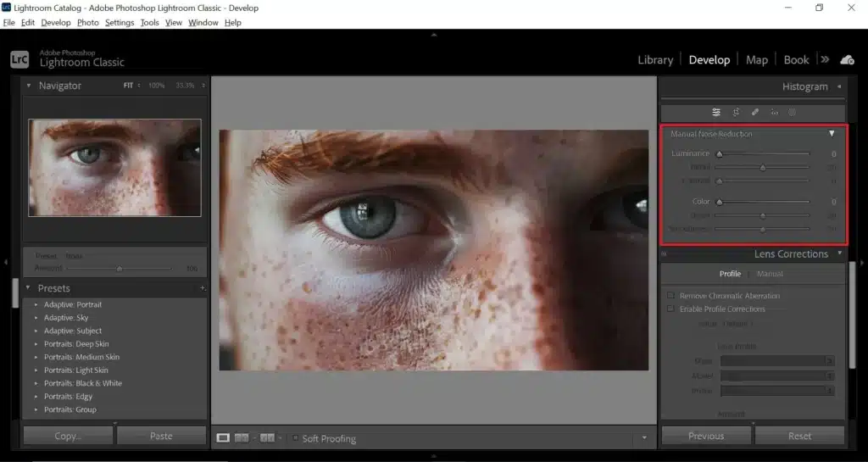Add new preset with plus icon

pos(202,288)
